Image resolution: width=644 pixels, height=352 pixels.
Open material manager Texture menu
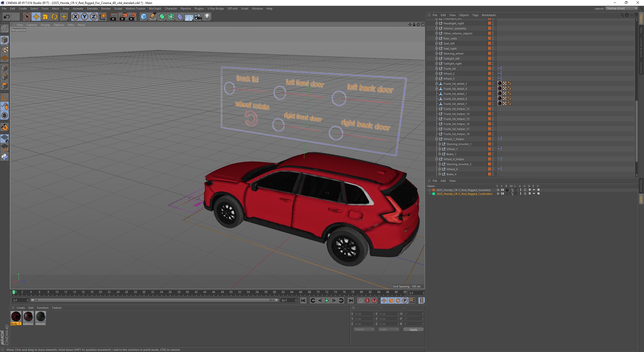click(x=57, y=308)
